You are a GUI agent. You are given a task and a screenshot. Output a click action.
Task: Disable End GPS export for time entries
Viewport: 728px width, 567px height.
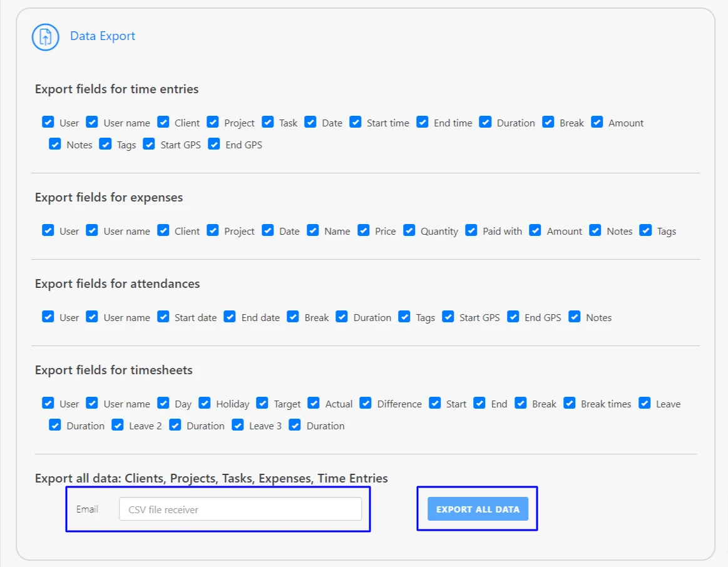tap(213, 144)
